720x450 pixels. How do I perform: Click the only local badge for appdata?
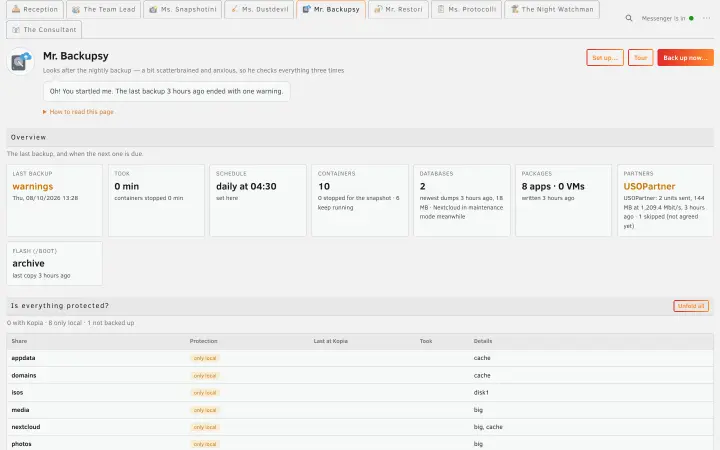[205, 358]
